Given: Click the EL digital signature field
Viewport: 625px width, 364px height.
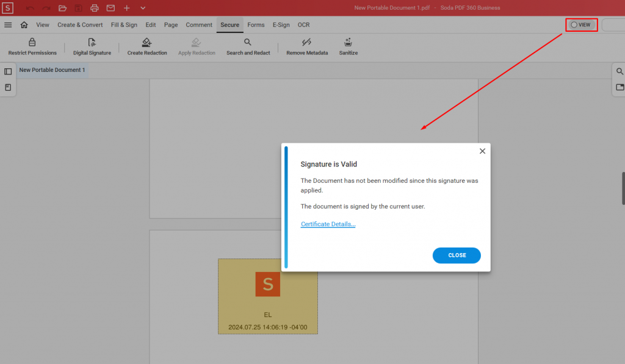Looking at the screenshot, I should click(x=268, y=296).
